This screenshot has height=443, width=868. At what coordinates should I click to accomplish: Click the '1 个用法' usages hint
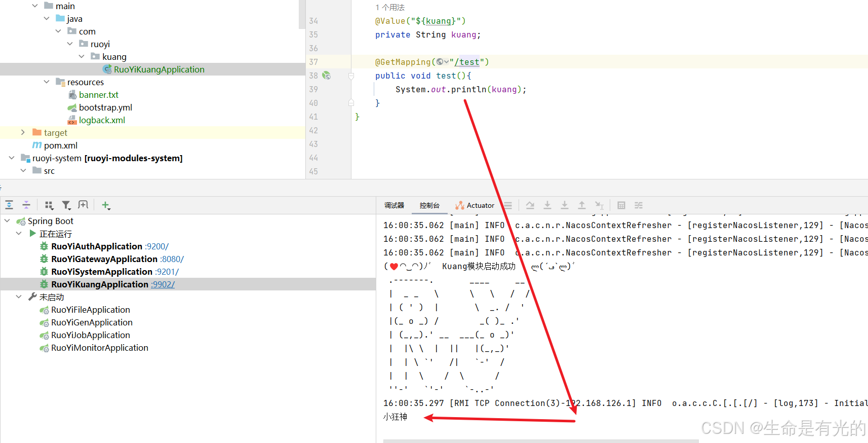(x=390, y=8)
